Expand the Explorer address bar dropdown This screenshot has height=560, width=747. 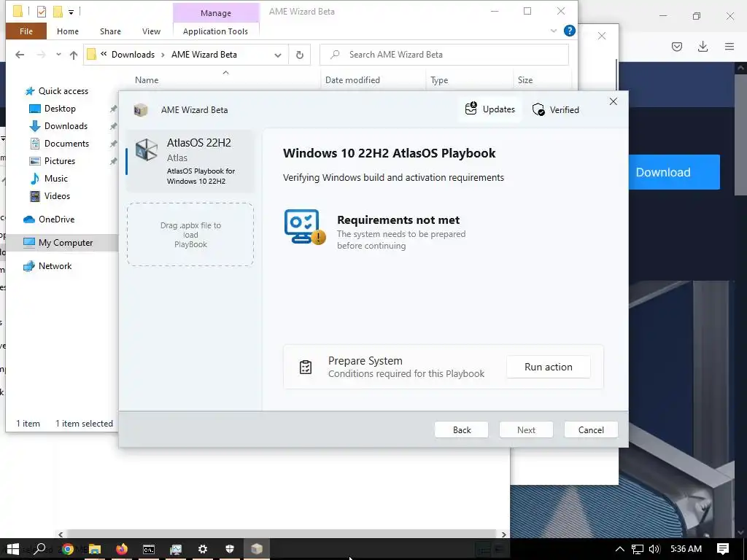278,55
